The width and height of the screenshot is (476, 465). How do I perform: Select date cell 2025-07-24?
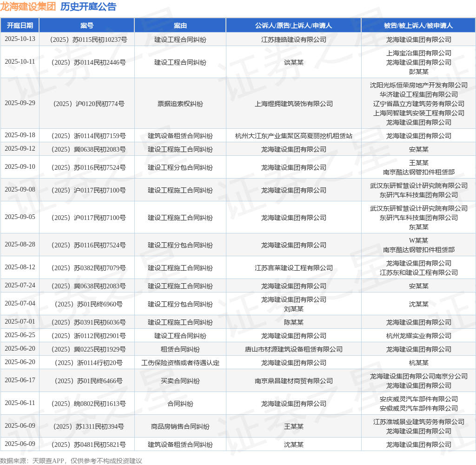tap(20, 286)
